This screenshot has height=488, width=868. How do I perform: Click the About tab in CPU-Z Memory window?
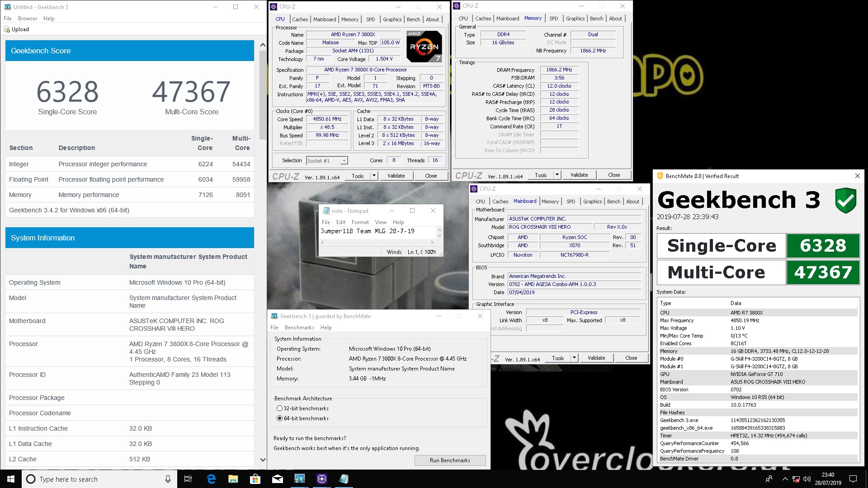[x=615, y=19]
